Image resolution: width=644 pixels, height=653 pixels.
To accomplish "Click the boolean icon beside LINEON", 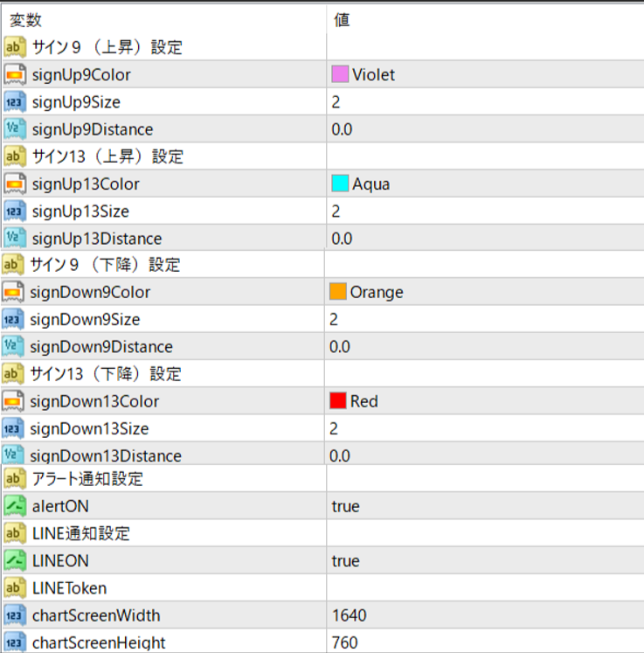I will tap(15, 561).
